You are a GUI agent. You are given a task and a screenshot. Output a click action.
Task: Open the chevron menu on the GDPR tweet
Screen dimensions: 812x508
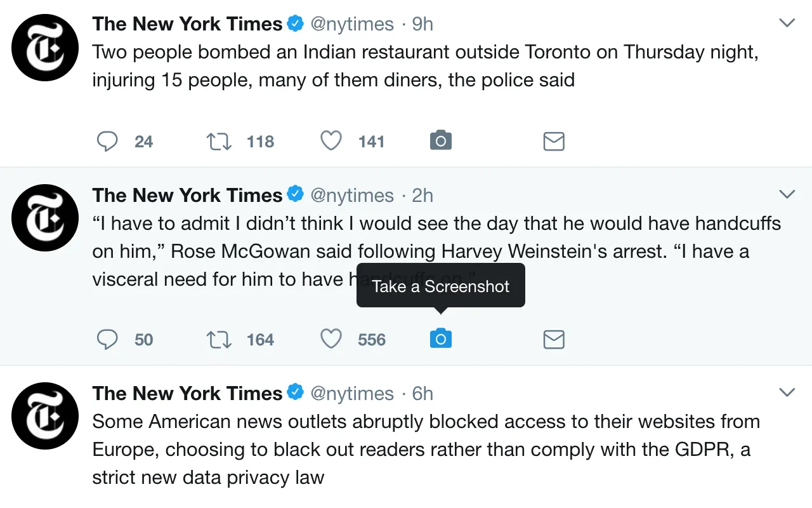pyautogui.click(x=787, y=392)
